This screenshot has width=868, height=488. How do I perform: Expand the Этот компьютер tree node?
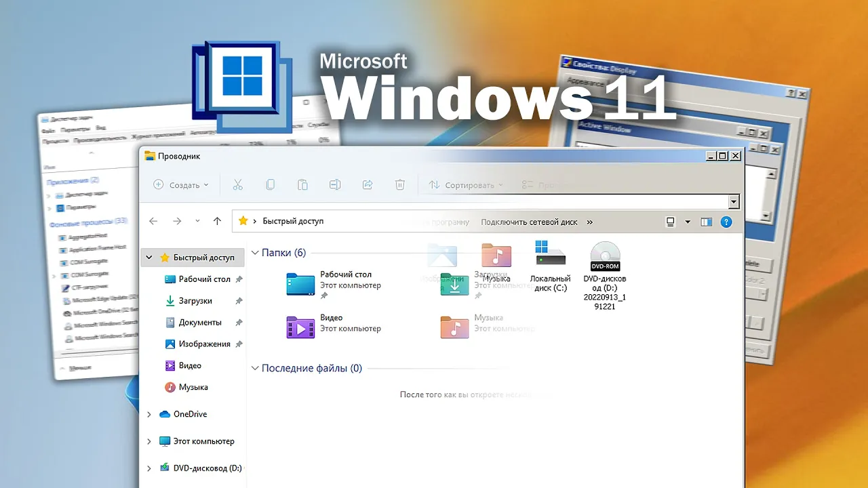click(x=149, y=441)
